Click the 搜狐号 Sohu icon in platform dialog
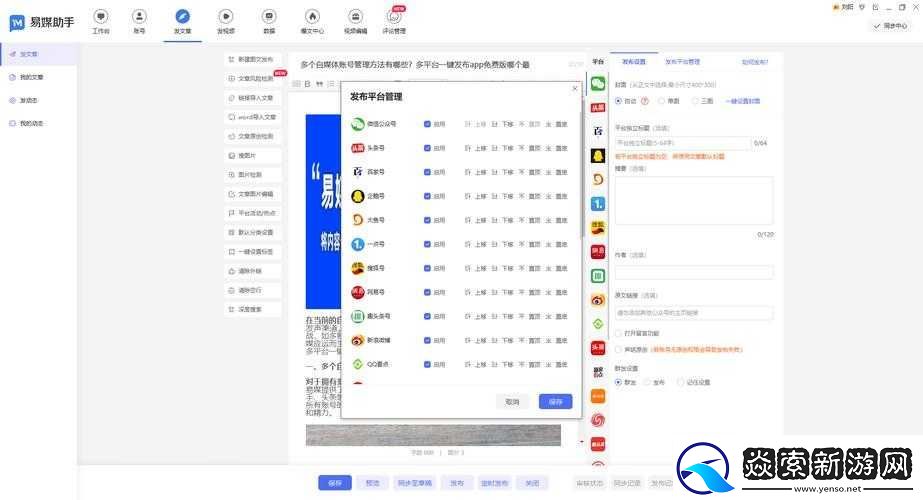Viewport: 923px width, 500px height. [358, 268]
